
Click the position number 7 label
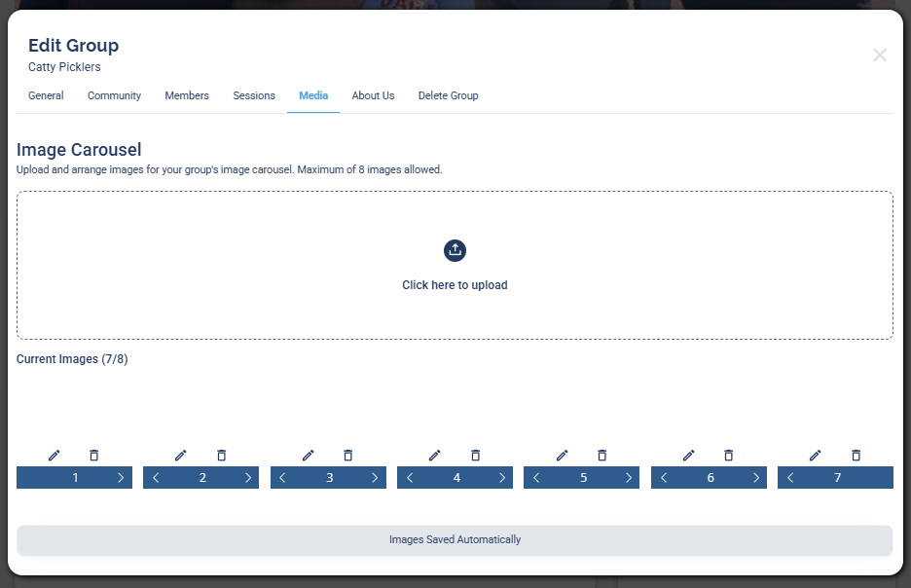[x=837, y=478]
